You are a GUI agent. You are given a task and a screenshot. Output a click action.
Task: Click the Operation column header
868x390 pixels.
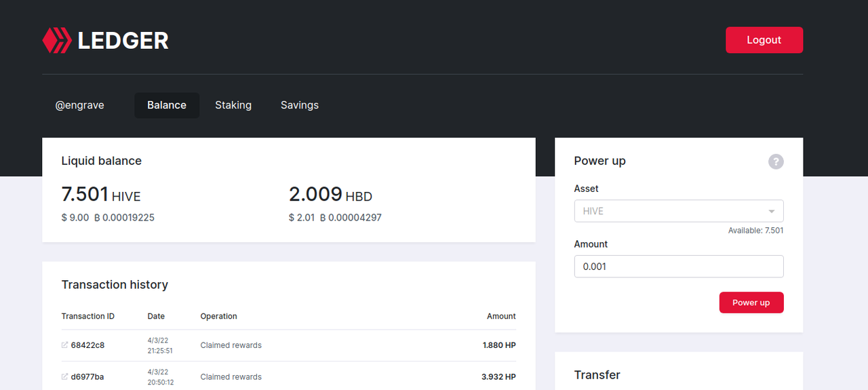(219, 316)
